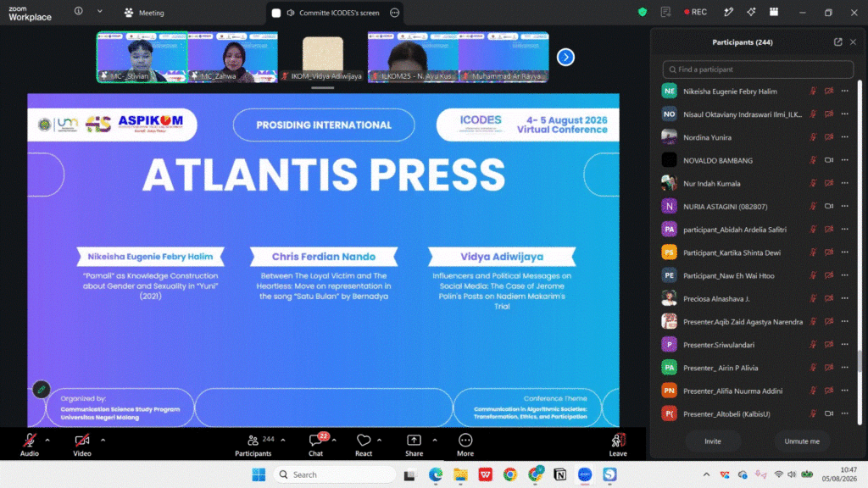Toggle camera icon for Presenter_Altobeli (KalbisU)
Image resolution: width=868 pixels, height=488 pixels.
[x=829, y=413]
